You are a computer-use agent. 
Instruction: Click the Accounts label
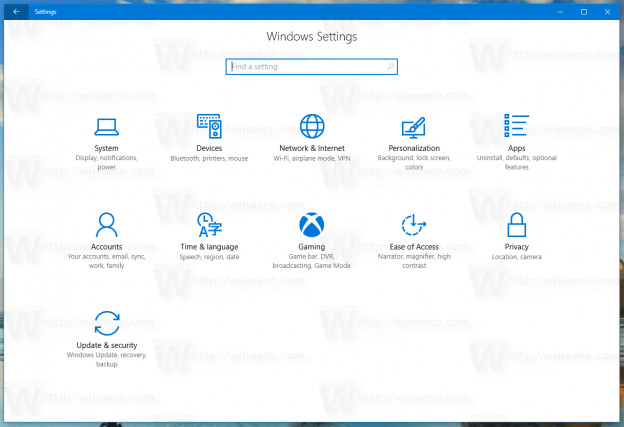(x=106, y=247)
